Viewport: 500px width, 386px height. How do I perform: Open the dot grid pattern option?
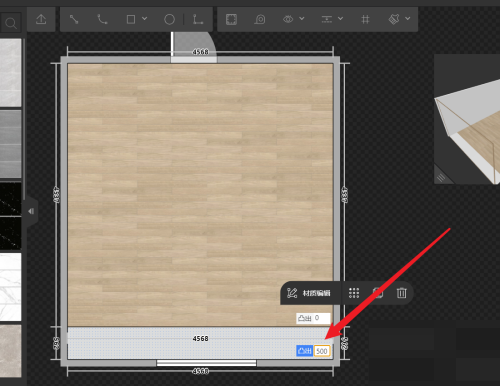click(354, 293)
